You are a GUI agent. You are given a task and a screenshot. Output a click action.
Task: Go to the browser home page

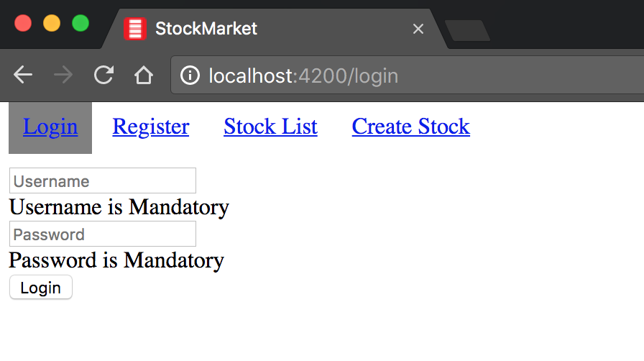pyautogui.click(x=144, y=76)
